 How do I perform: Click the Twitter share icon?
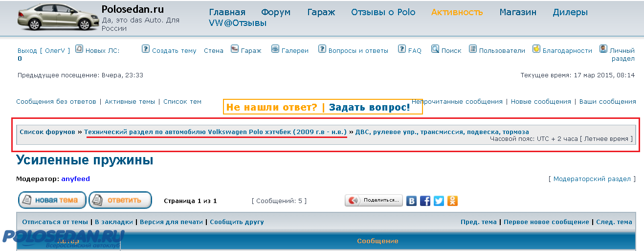(x=439, y=201)
